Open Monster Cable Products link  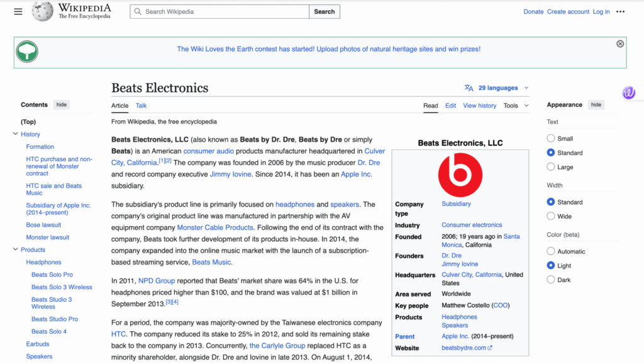pyautogui.click(x=215, y=227)
